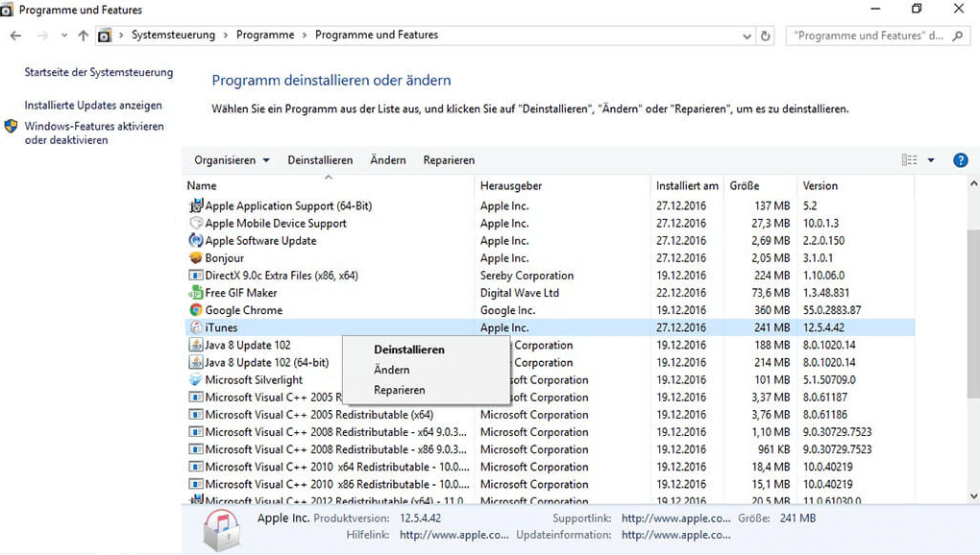Viewport: 980px width, 555px height.
Task: Click the list scrollbar down arrow
Action: point(973,496)
